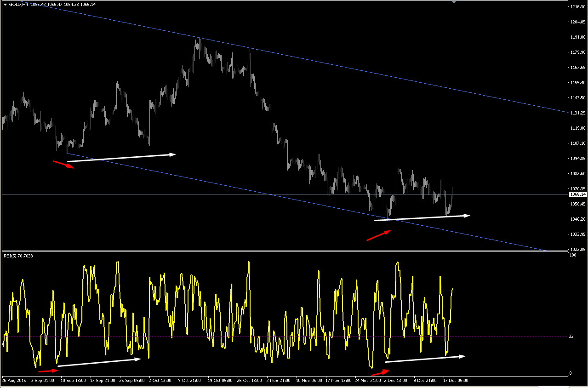Click the 1119.00 price axis label

point(577,128)
